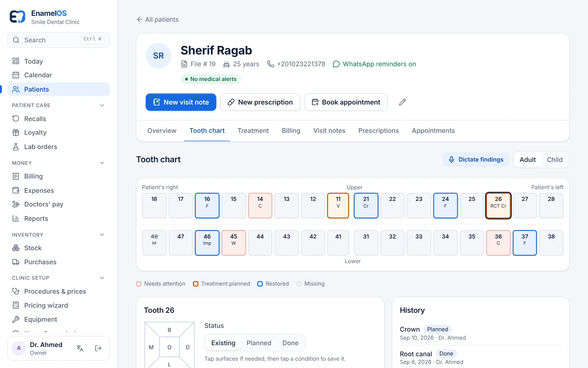The width and height of the screenshot is (588, 368).
Task: Set tooth status to Done
Action: click(x=290, y=343)
